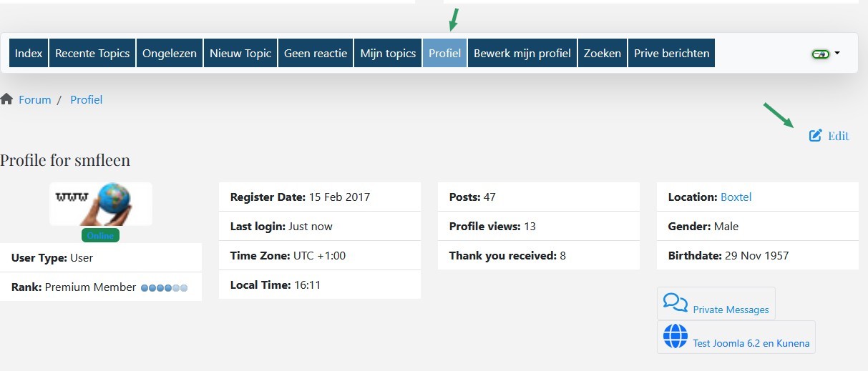Start a Nieuw Topic from the menu
The image size is (868, 371).
[x=240, y=53]
